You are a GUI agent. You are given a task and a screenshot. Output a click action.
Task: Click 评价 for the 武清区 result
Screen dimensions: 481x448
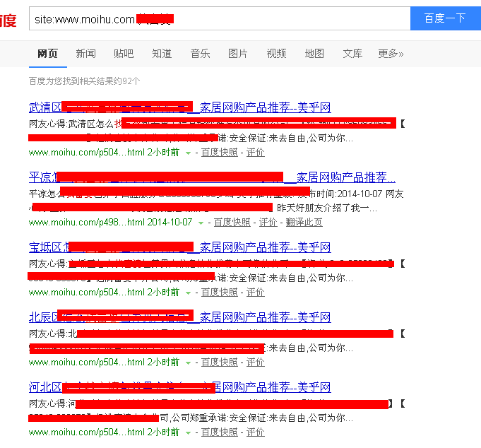(x=255, y=153)
